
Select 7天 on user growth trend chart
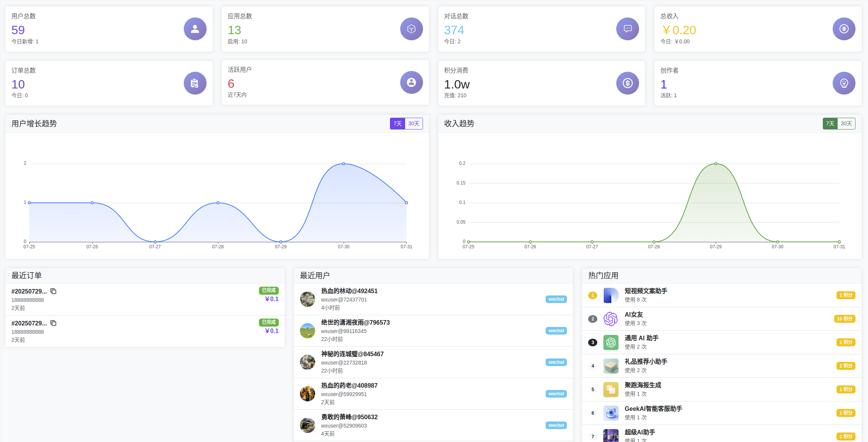click(x=397, y=124)
